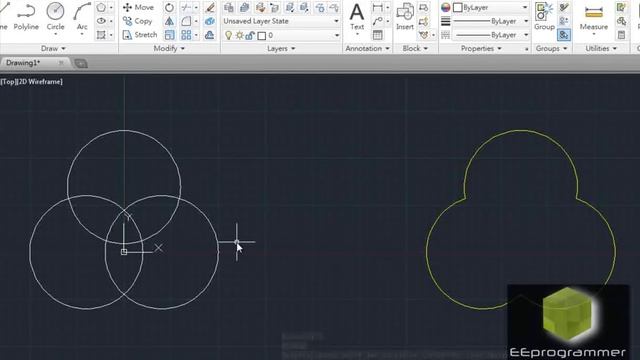Expand the Annotation panel
Image resolution: width=640 pixels, height=360 pixels.
click(367, 48)
